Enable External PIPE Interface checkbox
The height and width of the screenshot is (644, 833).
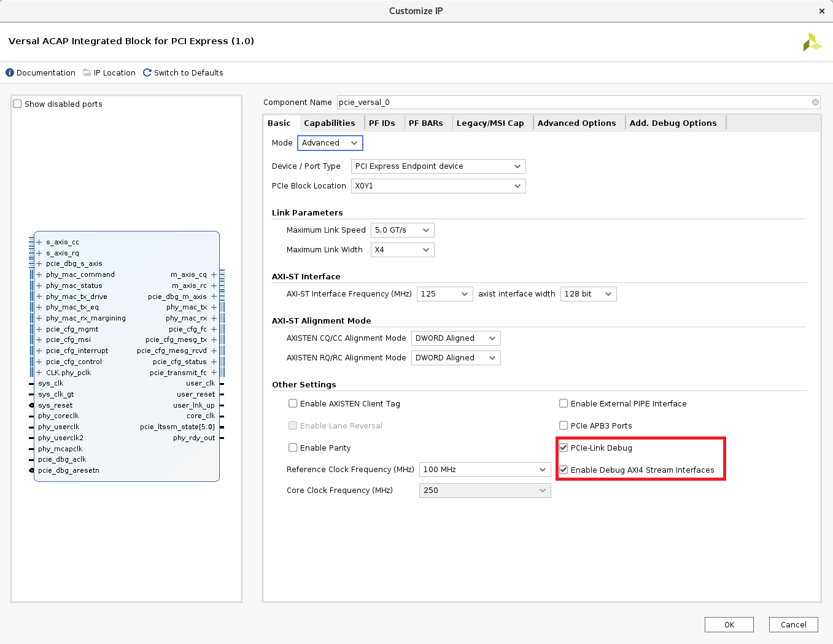(564, 403)
